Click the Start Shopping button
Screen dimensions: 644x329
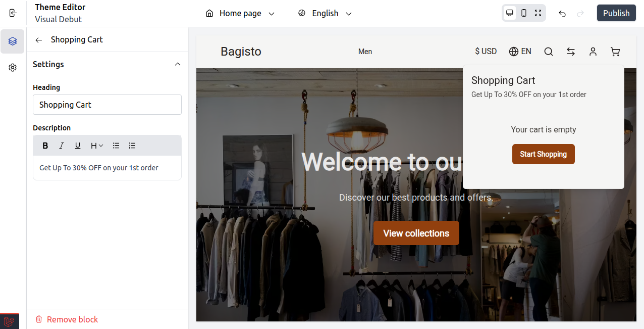(544, 154)
